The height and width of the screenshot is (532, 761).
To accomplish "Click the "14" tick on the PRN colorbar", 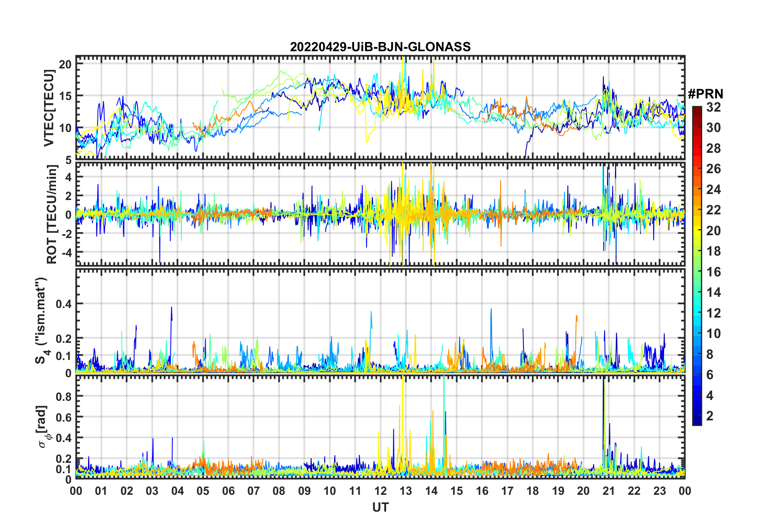I will tap(713, 292).
